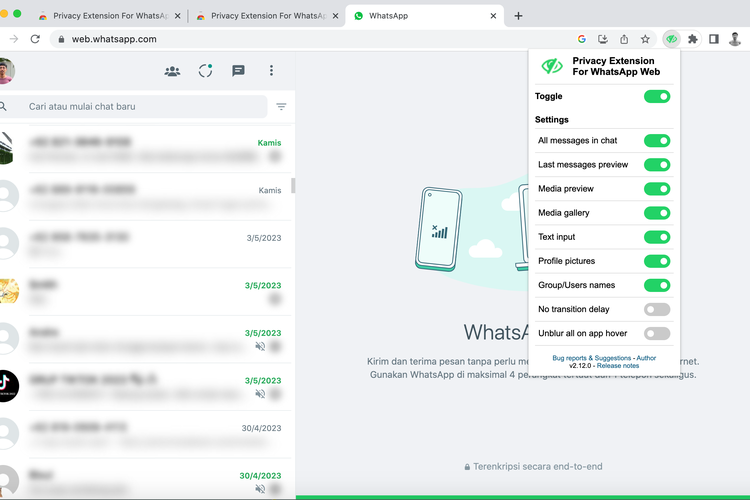
Task: Open the Bug reports & Suggestions link
Action: click(592, 357)
